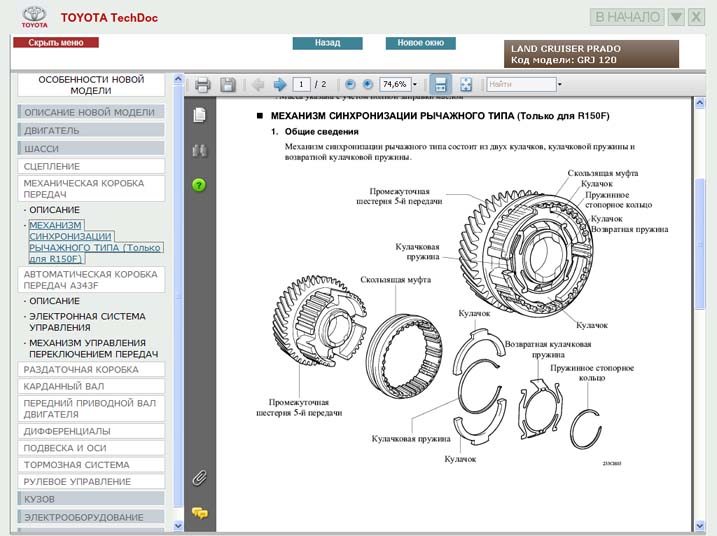Expand МЕХАНИЧЕСКАЯ КОРОБКА ПЕРЕДАЧ item
This screenshot has width=717, height=536.
[x=91, y=188]
